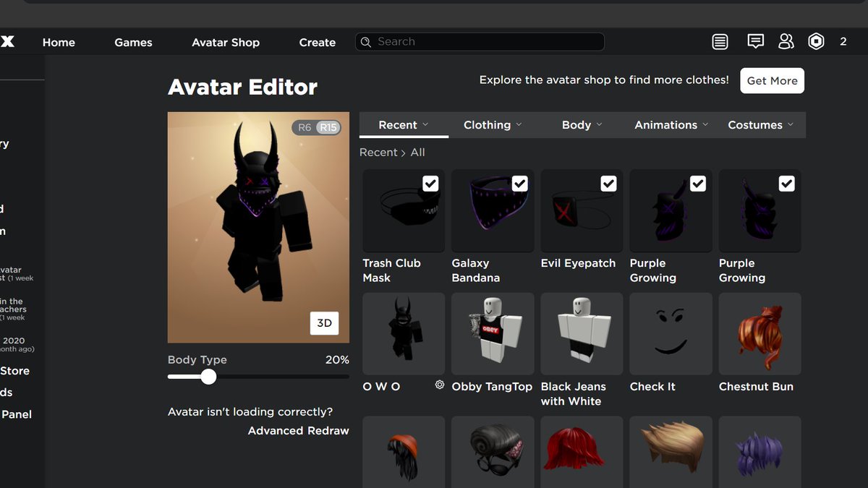
Task: Click the Get More button
Action: (x=772, y=81)
